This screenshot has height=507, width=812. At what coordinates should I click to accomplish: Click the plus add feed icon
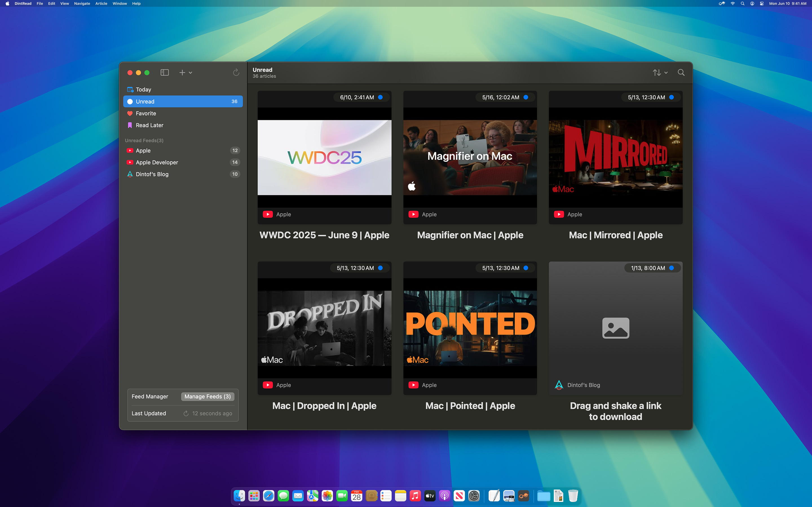pyautogui.click(x=182, y=72)
